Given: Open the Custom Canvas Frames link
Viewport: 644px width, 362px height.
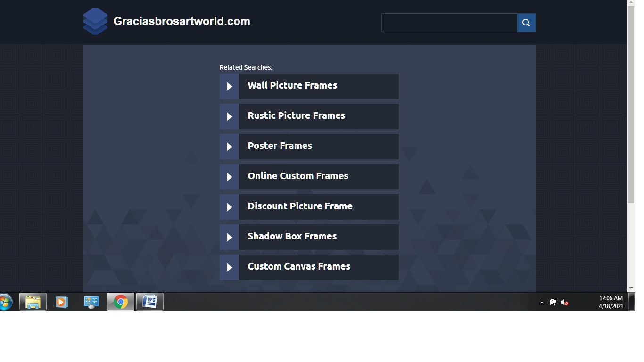Looking at the screenshot, I should (x=299, y=267).
